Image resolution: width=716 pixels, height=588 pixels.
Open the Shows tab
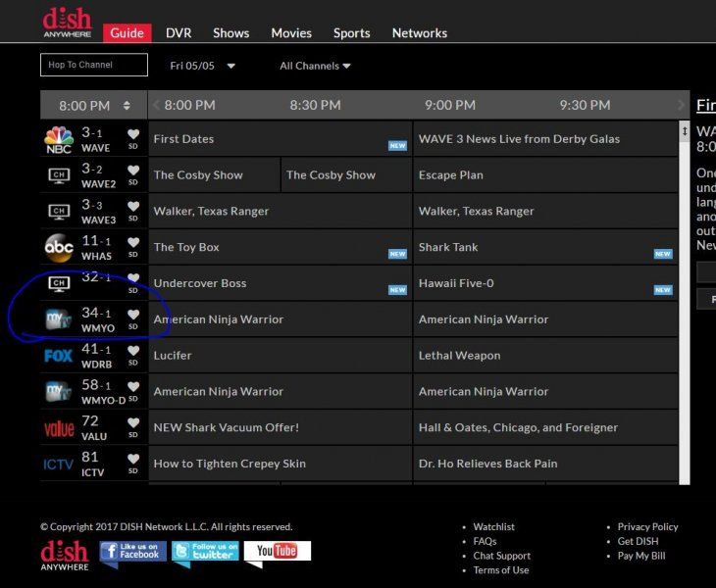(231, 33)
